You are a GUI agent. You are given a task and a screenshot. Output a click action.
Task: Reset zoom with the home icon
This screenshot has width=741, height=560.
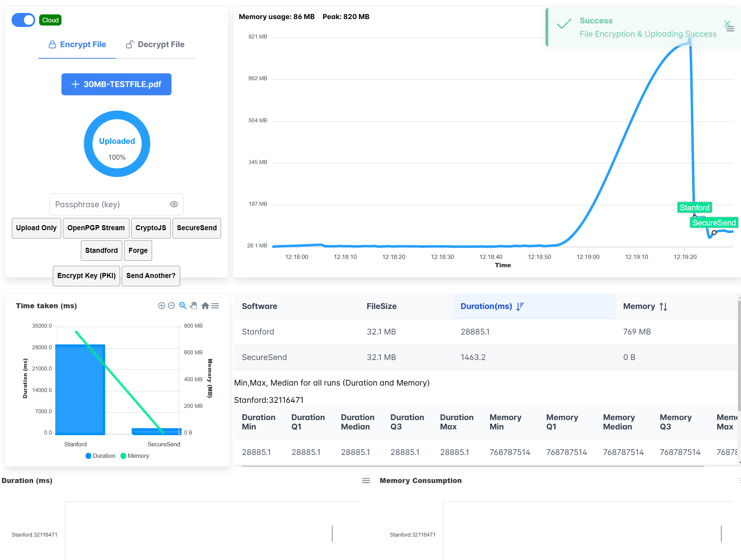pos(205,306)
